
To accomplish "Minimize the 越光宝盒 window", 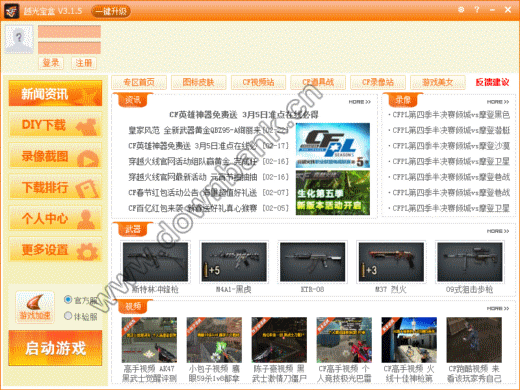I will pos(492,10).
